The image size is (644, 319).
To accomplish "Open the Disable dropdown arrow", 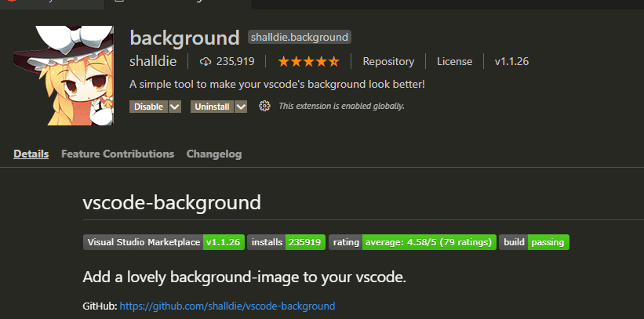I will (x=174, y=106).
